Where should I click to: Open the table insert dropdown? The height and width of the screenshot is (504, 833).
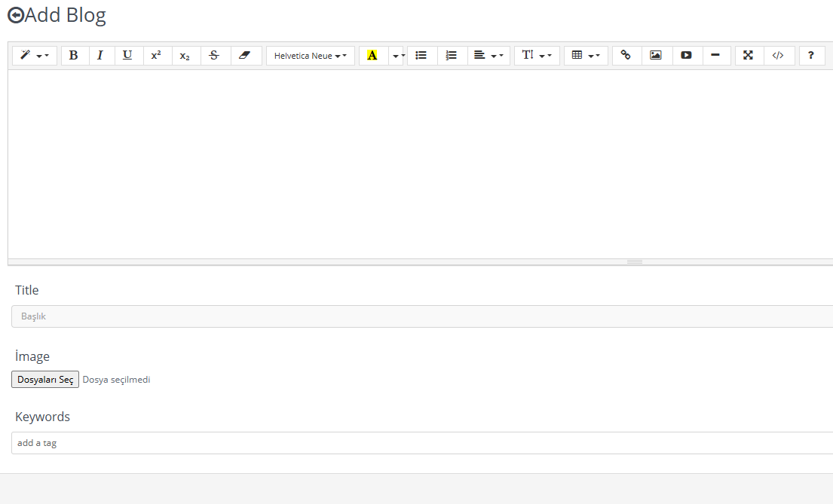(585, 56)
